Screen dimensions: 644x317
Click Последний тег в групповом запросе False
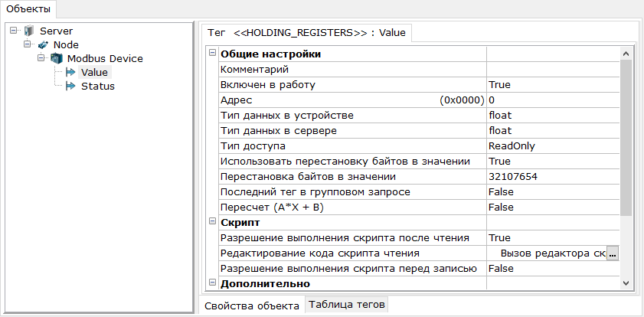coord(553,191)
